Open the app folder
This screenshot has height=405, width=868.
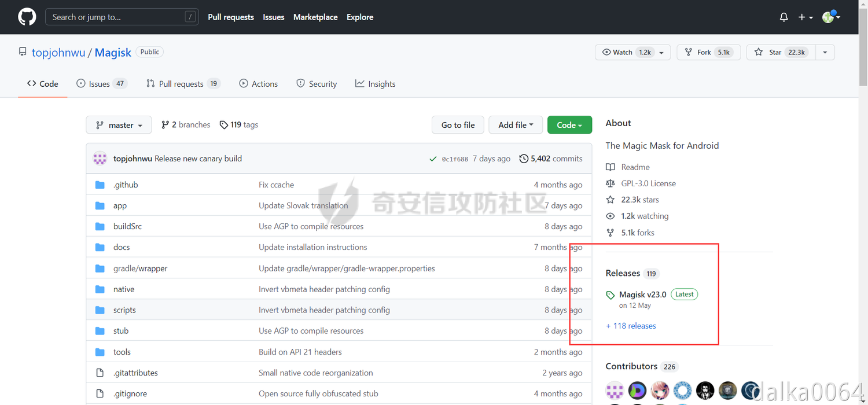pyautogui.click(x=120, y=205)
